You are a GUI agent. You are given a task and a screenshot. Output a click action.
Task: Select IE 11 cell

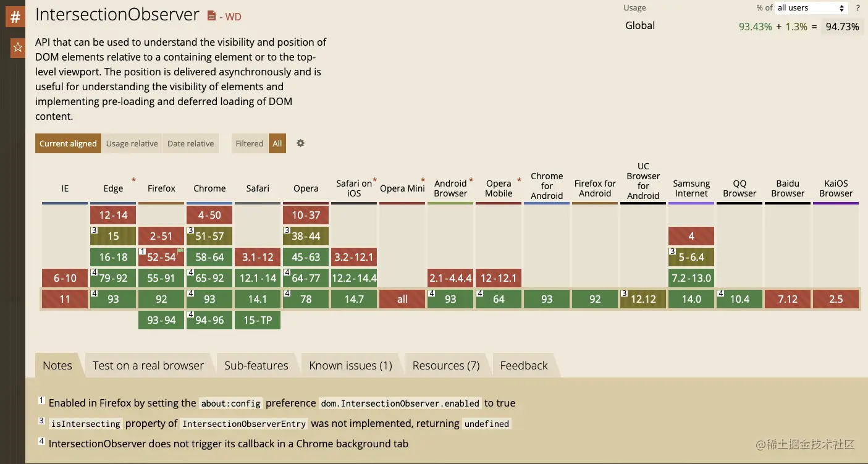click(x=65, y=299)
